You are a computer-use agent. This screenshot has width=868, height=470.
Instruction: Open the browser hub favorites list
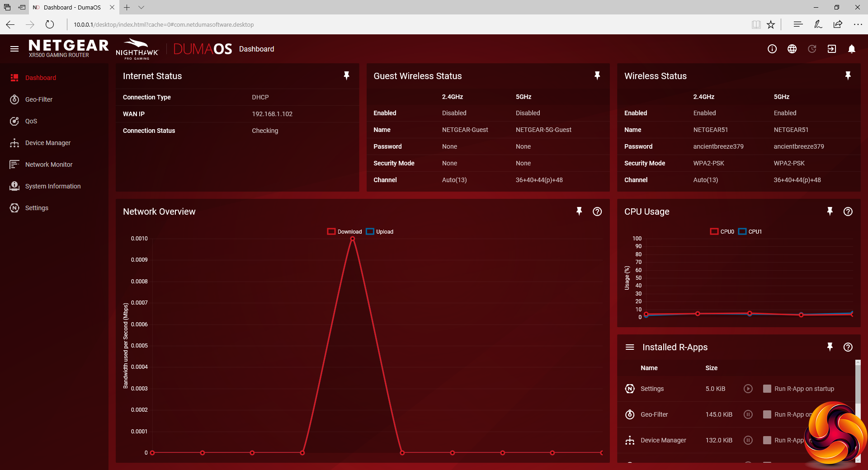[798, 24]
